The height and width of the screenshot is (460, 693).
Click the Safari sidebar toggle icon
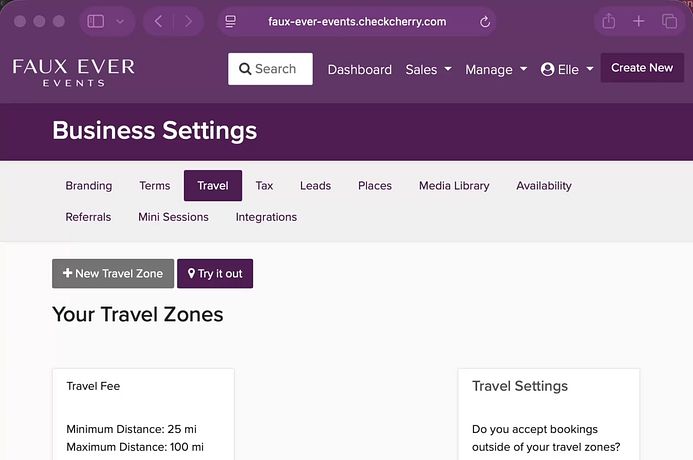coord(96,21)
